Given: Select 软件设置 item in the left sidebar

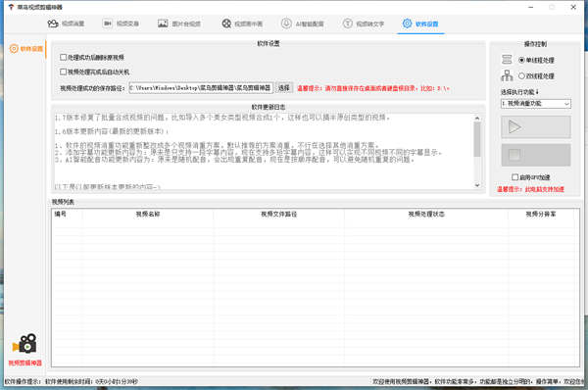Looking at the screenshot, I should [x=25, y=49].
